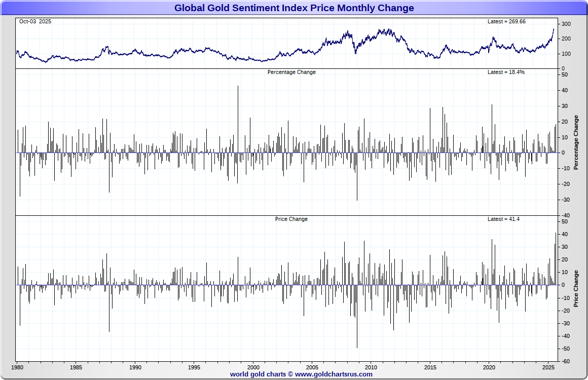This screenshot has height=380, width=588.
Task: Click the 2025 x-axis label
Action: coord(548,367)
